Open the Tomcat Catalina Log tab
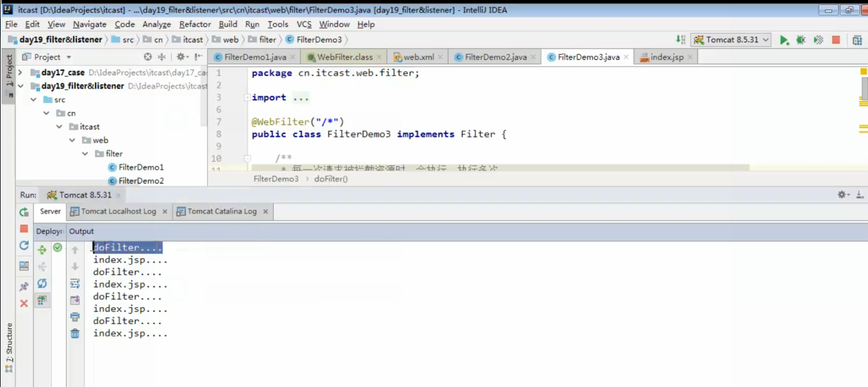868x387 pixels. pos(222,211)
